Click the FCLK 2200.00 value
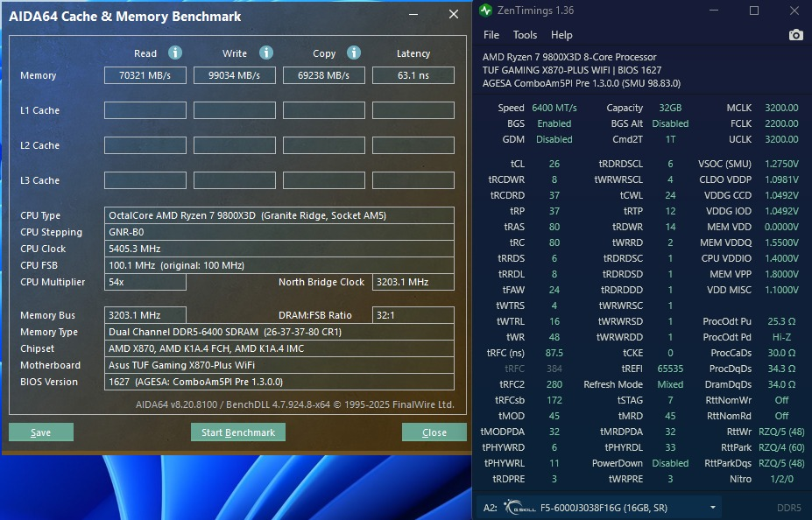The width and height of the screenshot is (812, 520). pyautogui.click(x=781, y=123)
